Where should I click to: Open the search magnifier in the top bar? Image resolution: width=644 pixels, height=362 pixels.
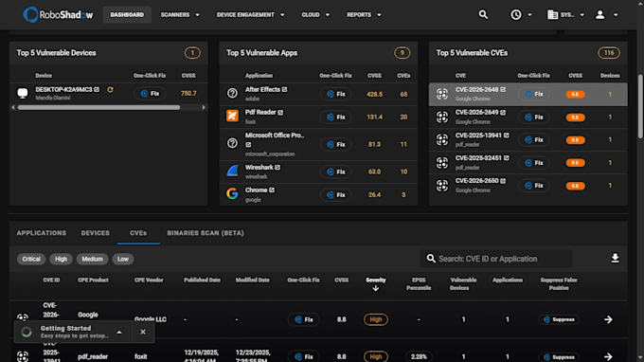pos(483,15)
